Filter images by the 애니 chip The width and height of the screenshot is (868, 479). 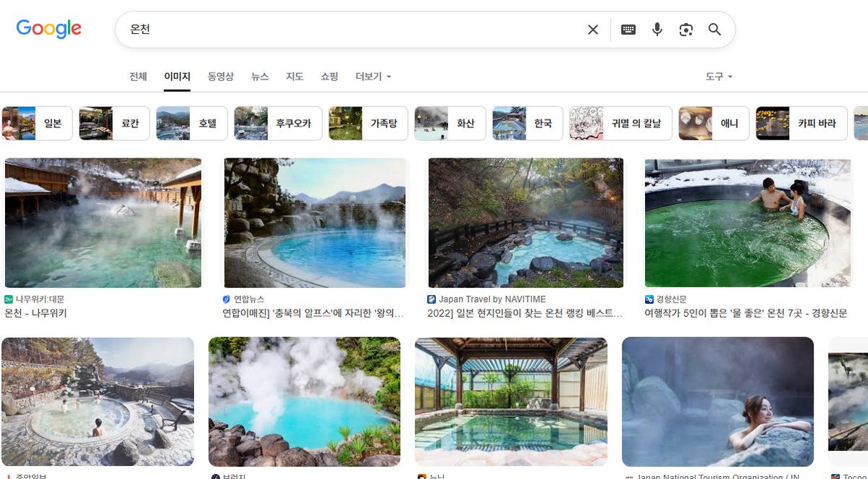coord(714,123)
